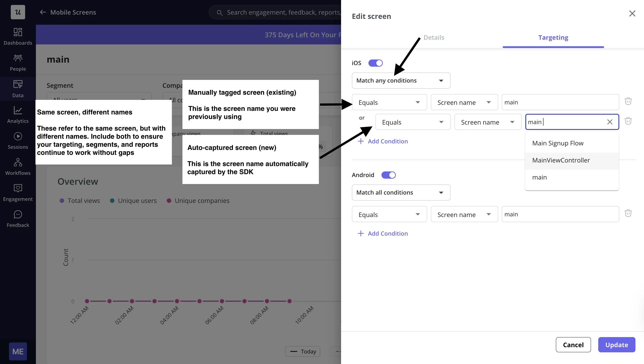
Task: Click the Cancel button
Action: pos(573,345)
